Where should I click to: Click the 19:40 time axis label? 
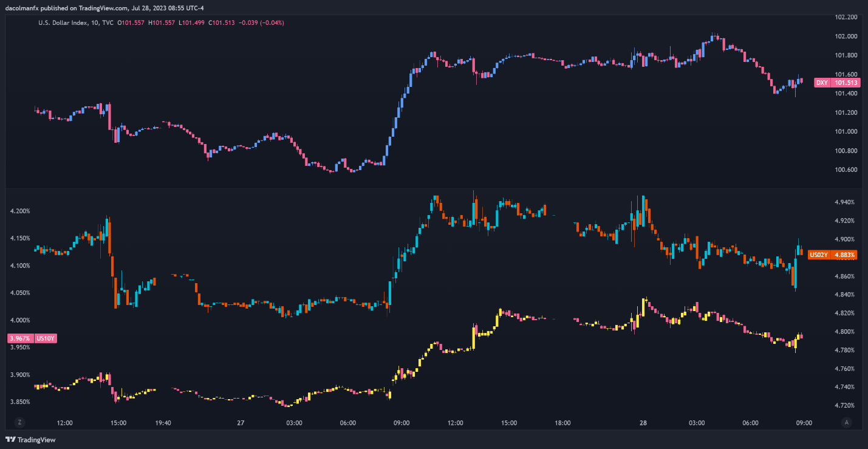click(x=163, y=423)
